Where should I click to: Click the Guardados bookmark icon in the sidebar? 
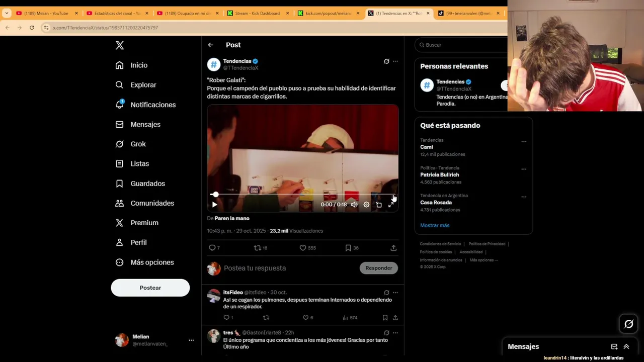[119, 184]
